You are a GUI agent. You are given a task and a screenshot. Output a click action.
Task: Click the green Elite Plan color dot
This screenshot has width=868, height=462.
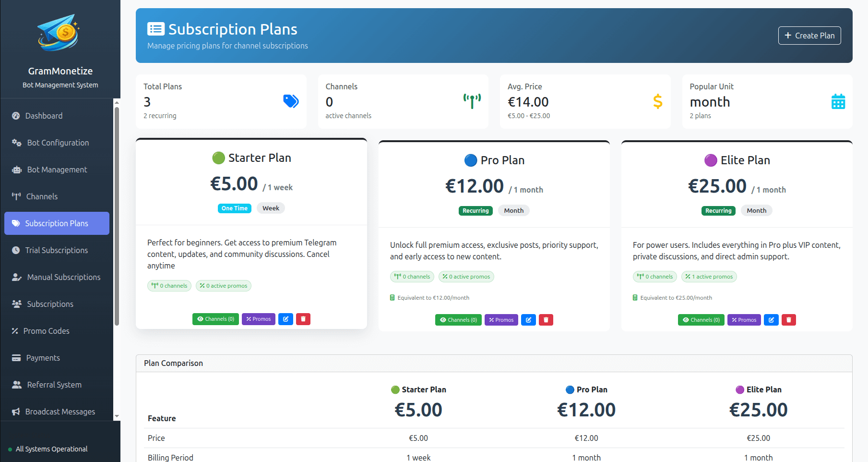[x=711, y=160]
